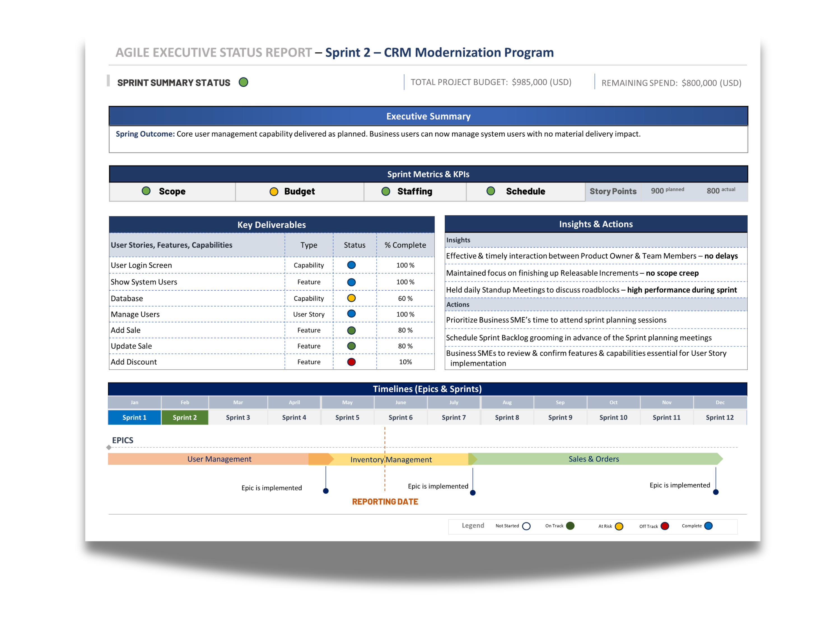Click the Jan month header

(134, 402)
